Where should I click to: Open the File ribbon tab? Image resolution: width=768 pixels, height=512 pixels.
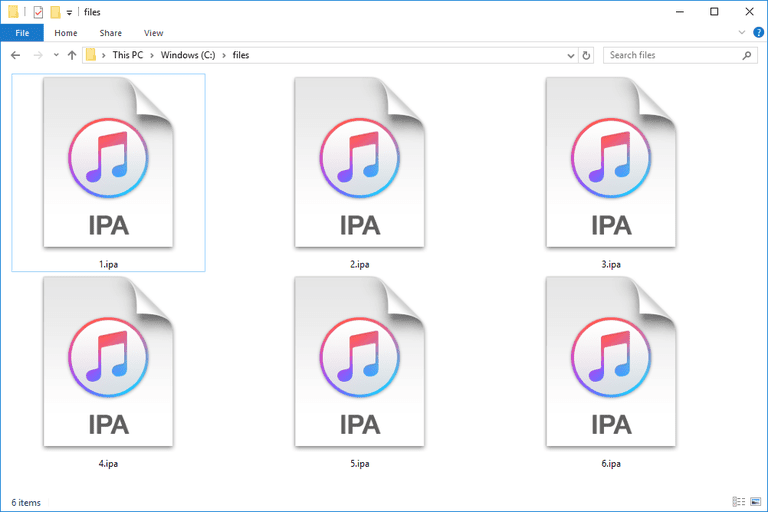point(22,33)
